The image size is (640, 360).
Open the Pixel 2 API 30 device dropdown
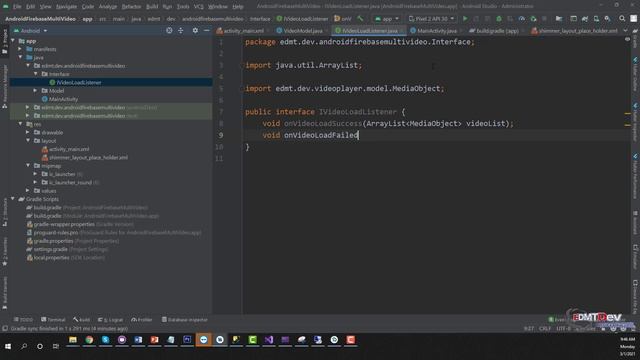pyautogui.click(x=431, y=19)
